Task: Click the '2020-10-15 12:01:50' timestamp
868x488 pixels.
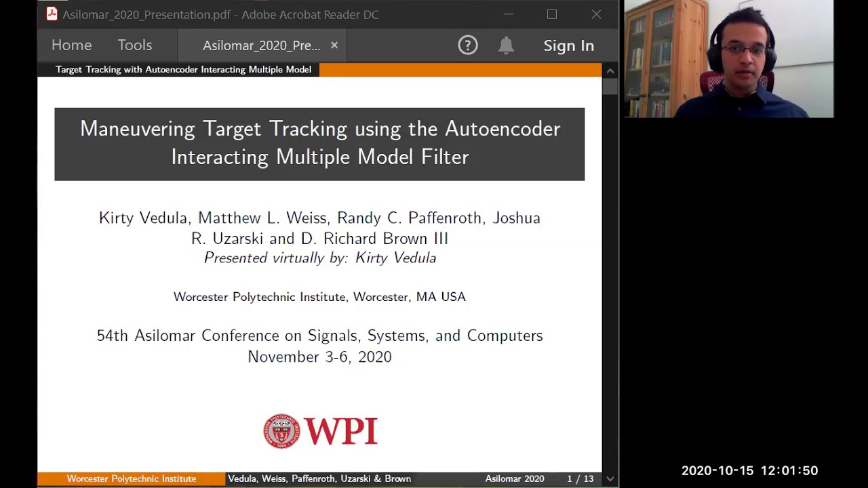Action: click(749, 470)
